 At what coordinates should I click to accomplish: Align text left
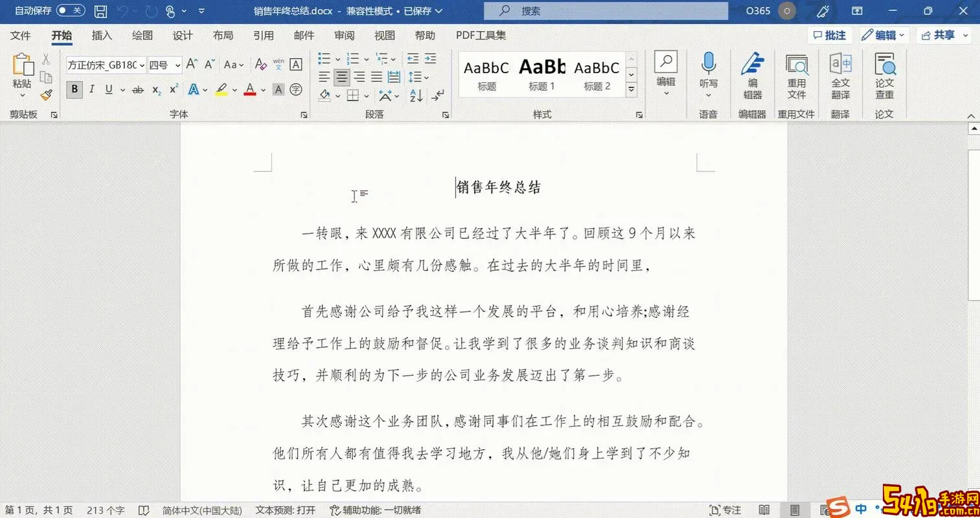click(325, 77)
